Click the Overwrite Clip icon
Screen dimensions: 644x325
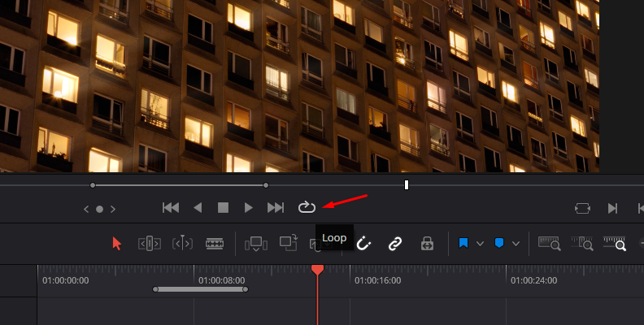[x=289, y=242]
